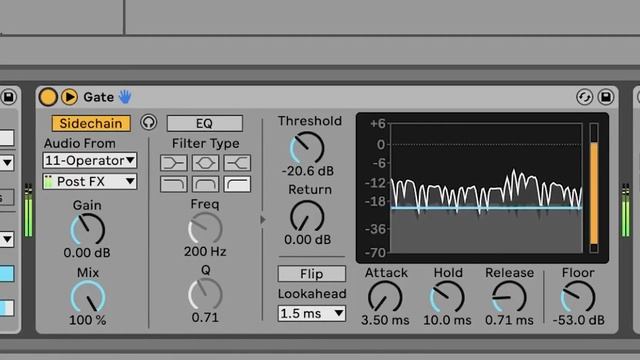Select the bell peak filter type
The image size is (640, 360).
click(x=205, y=163)
